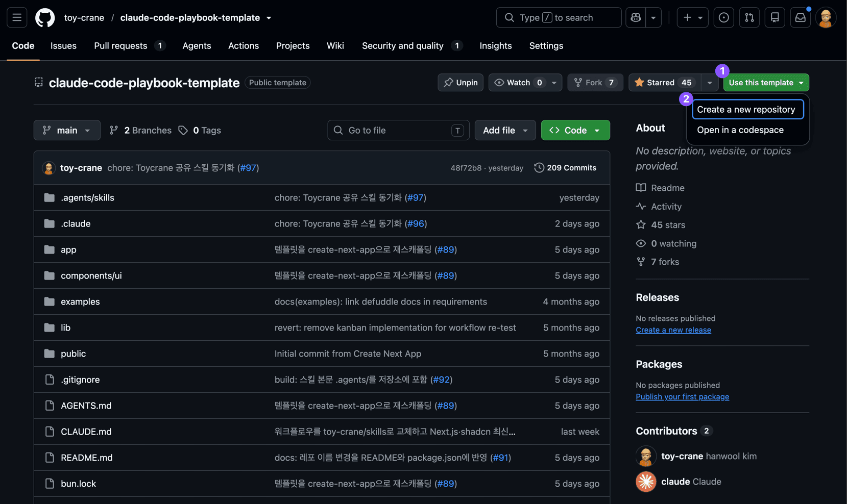Focus the Go to file field
This screenshot has width=847, height=504.
point(398,130)
